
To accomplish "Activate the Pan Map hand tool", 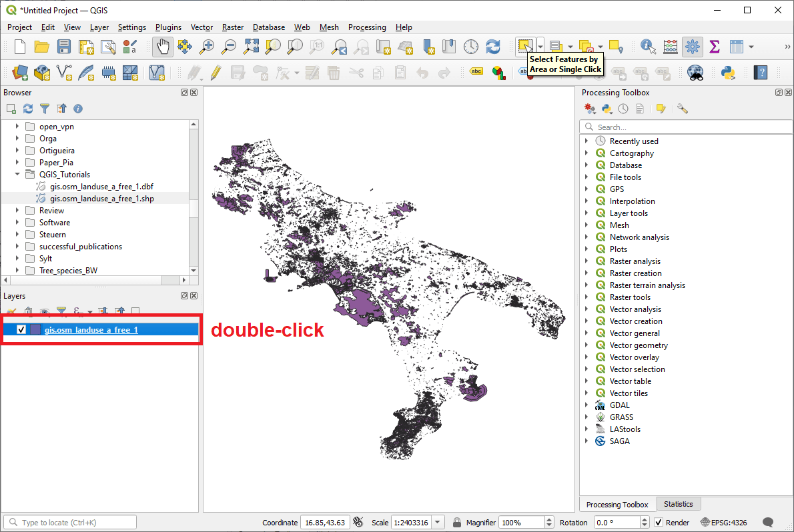I will coord(163,47).
